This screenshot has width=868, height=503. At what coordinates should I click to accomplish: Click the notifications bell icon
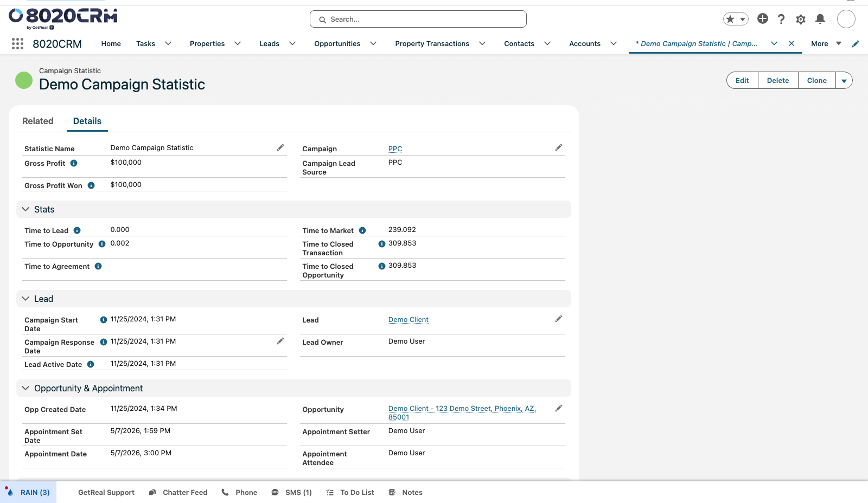(x=820, y=19)
